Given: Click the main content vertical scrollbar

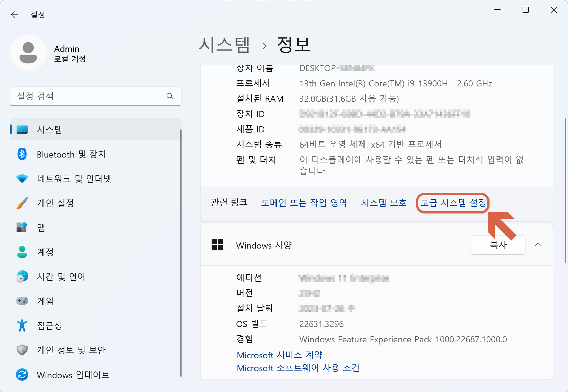Looking at the screenshot, I should [565, 190].
